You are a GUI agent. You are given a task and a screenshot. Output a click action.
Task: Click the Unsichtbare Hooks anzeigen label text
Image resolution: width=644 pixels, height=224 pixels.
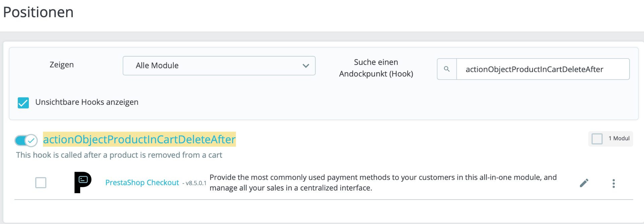[87, 102]
